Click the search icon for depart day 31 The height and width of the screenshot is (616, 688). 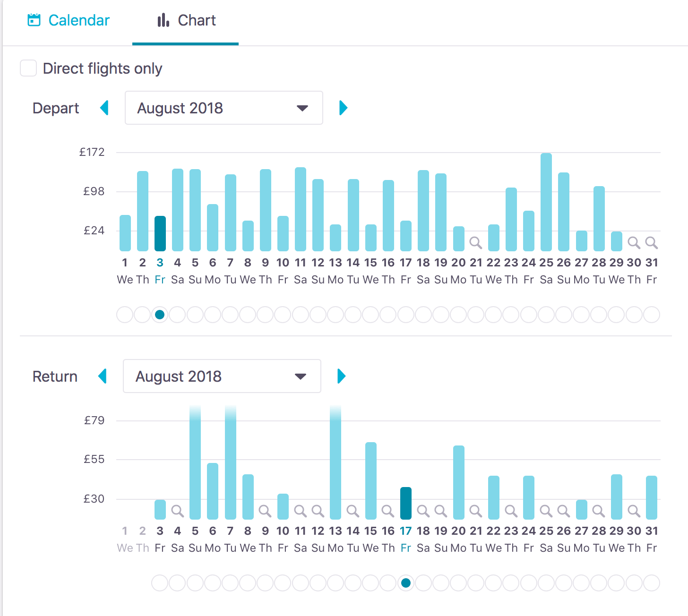[x=651, y=243]
